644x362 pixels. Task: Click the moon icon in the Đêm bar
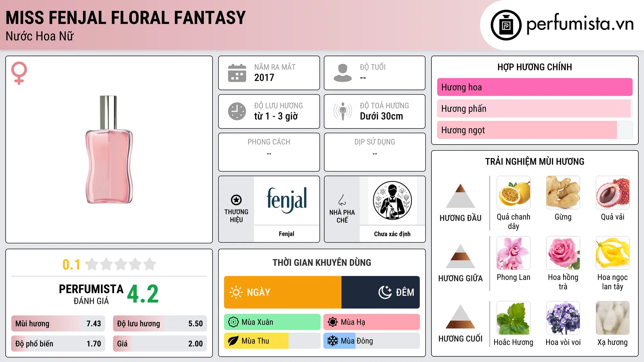pyautogui.click(x=385, y=292)
